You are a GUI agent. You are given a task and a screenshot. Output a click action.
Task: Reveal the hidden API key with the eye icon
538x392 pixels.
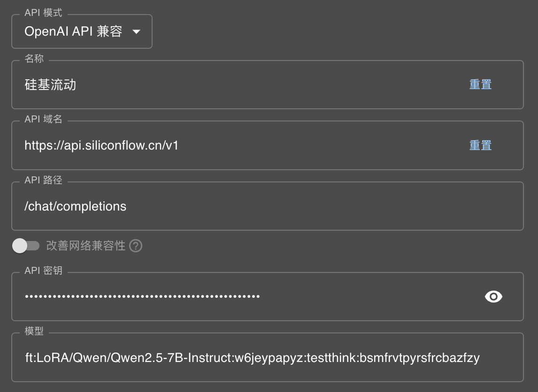pos(493,296)
